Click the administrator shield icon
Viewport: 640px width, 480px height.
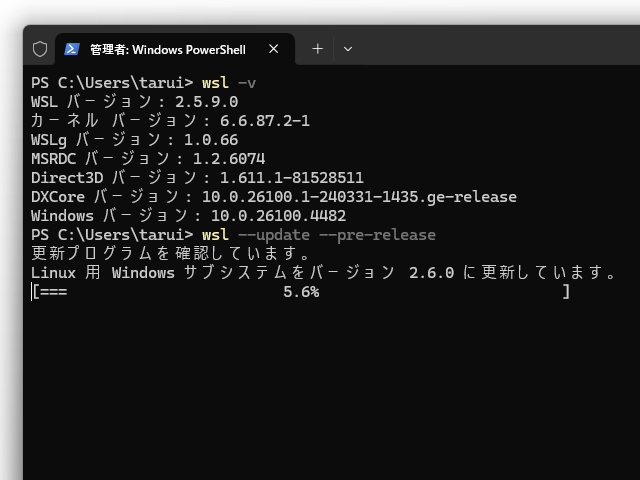coord(40,49)
